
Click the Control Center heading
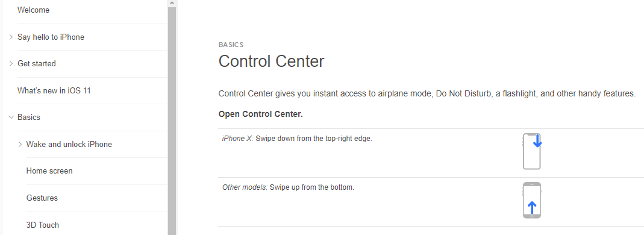(x=272, y=61)
